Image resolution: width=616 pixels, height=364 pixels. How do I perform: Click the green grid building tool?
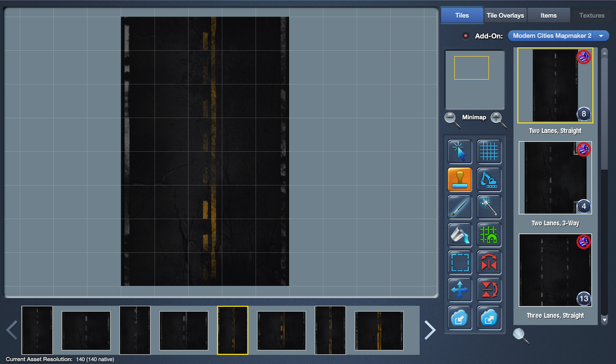[x=489, y=235]
